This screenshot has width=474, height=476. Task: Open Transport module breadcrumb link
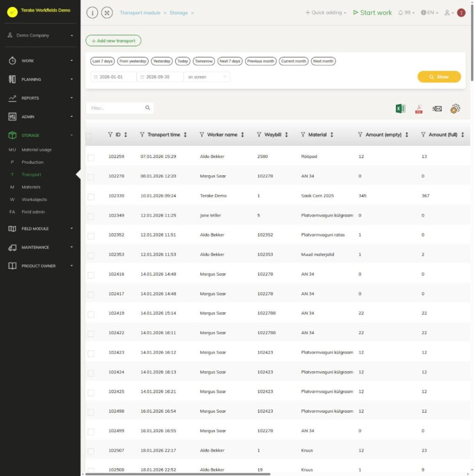(140, 13)
